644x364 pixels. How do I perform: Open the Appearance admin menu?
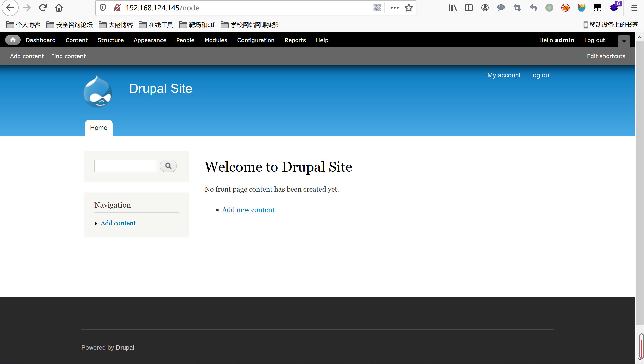150,40
